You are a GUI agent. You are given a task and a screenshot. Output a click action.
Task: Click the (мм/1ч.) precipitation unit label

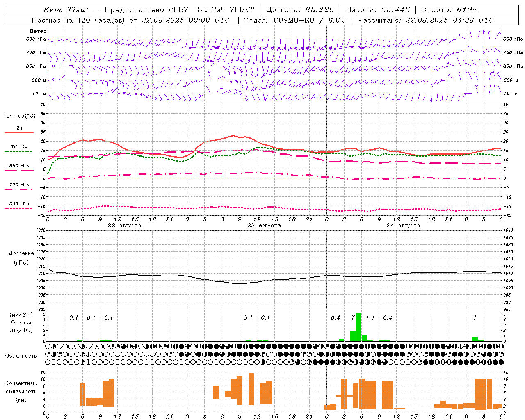click(21, 330)
